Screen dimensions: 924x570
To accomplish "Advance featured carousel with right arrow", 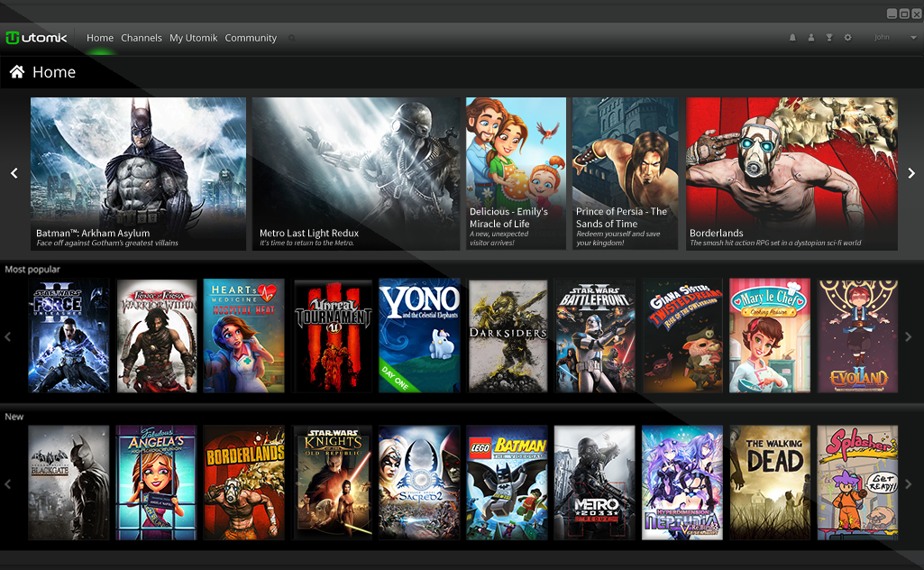I will (910, 173).
